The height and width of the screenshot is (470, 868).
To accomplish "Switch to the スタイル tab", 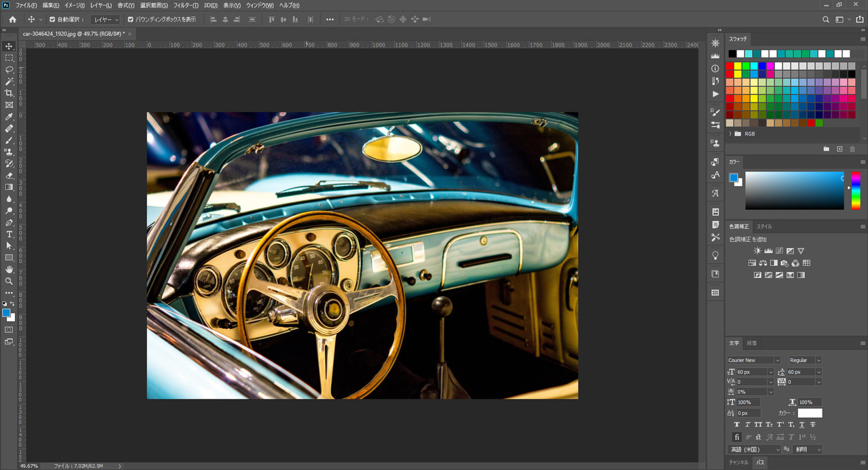I will pos(764,227).
